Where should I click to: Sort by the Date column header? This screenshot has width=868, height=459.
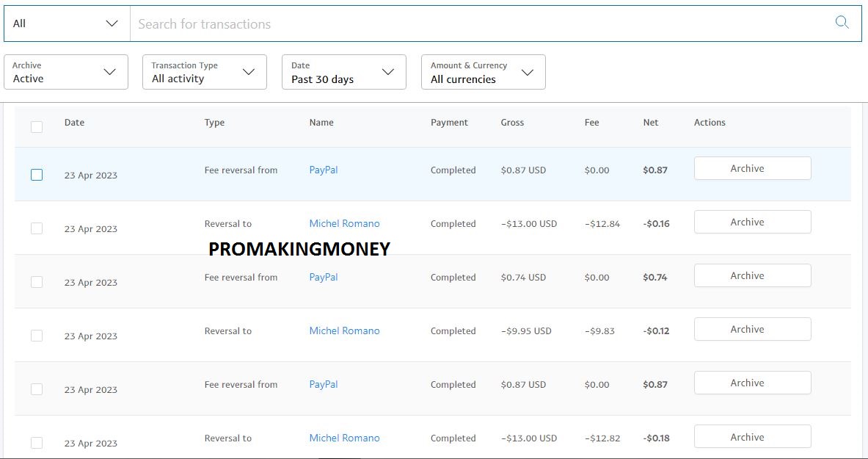pos(74,123)
